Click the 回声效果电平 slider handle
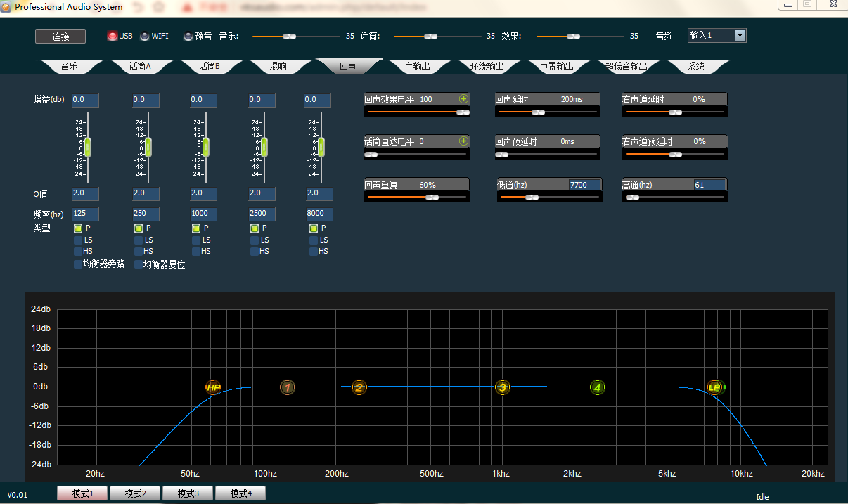 click(462, 112)
